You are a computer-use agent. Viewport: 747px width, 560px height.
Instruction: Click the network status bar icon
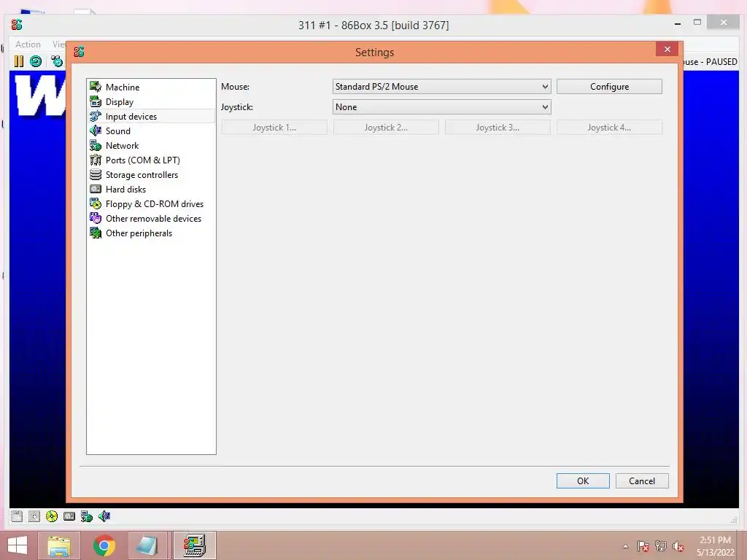87,516
